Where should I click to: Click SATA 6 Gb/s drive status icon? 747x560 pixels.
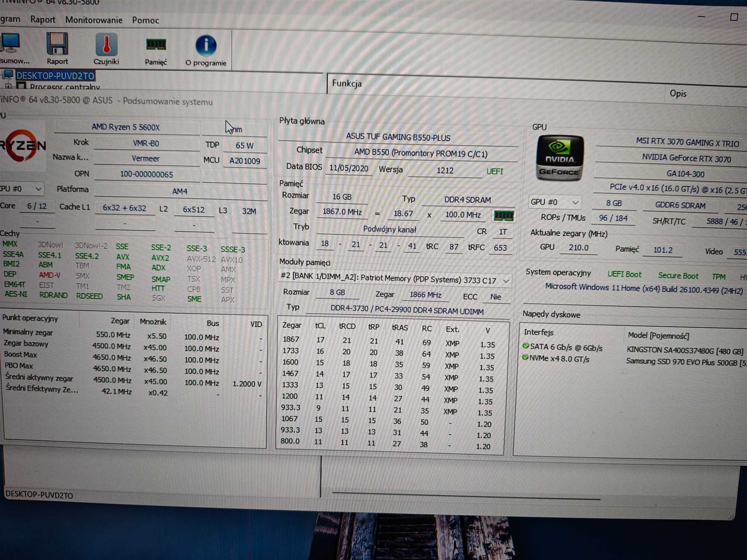click(x=526, y=346)
